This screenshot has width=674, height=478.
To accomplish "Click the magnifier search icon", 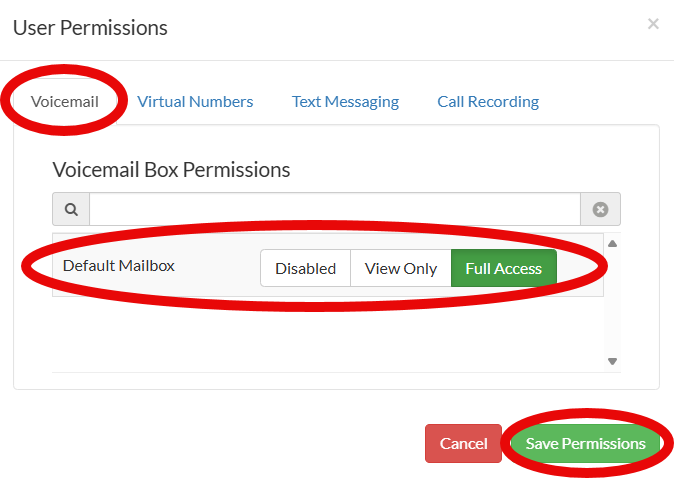I will pyautogui.click(x=71, y=209).
